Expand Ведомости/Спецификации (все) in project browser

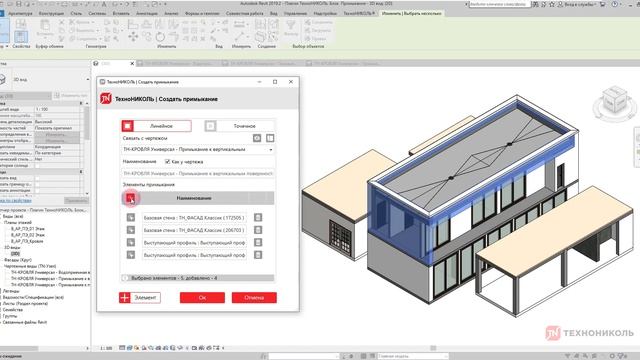point(33,297)
